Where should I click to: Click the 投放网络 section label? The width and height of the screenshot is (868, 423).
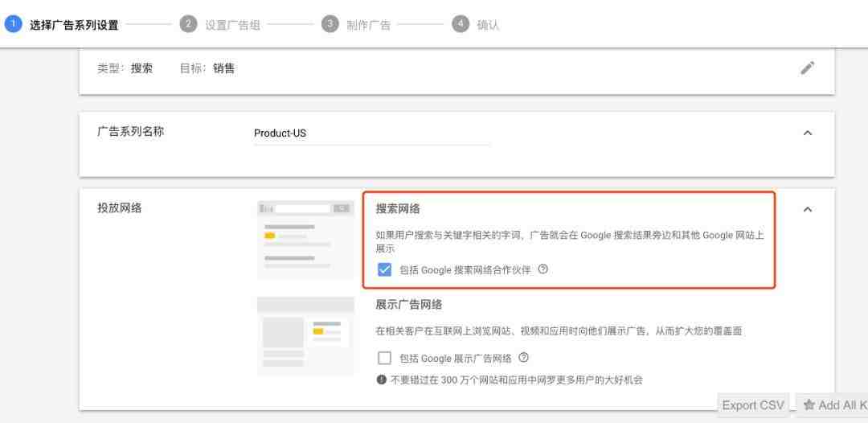(120, 208)
